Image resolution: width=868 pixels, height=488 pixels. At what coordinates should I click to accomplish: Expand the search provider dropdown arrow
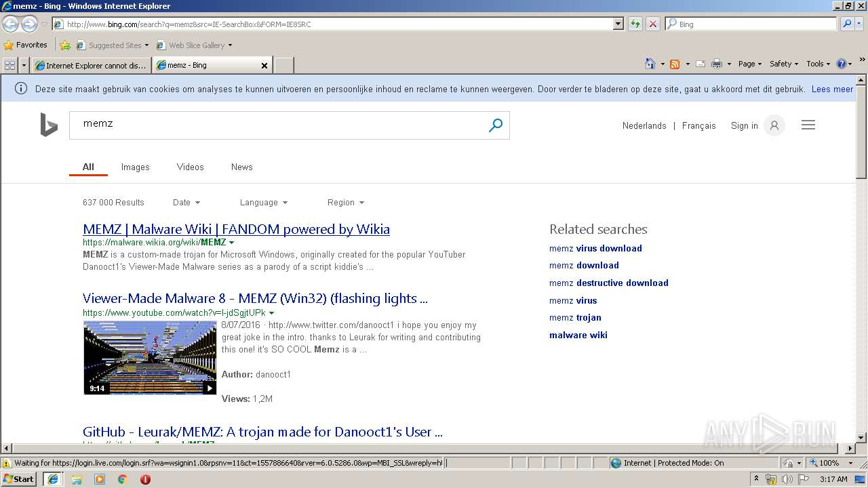(x=860, y=24)
